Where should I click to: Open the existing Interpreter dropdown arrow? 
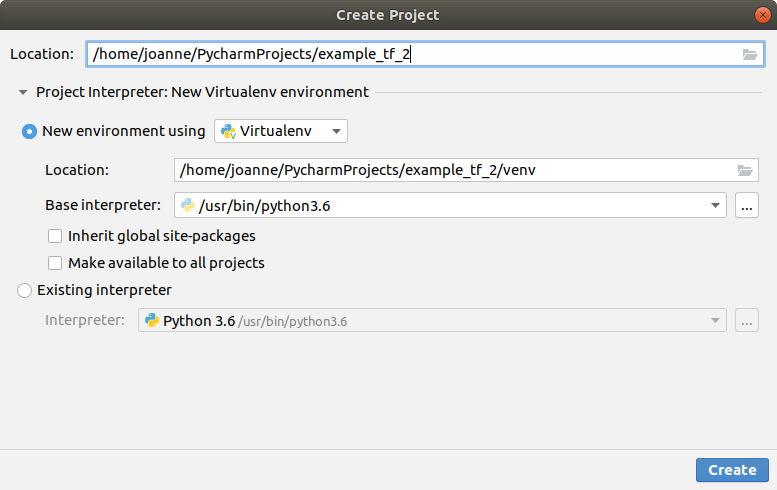[x=715, y=321]
